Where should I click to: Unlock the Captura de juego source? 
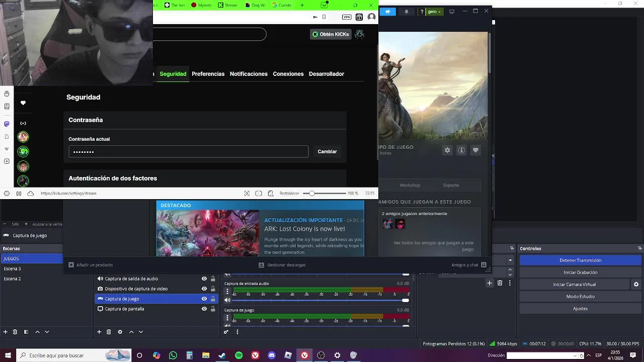[x=213, y=299]
